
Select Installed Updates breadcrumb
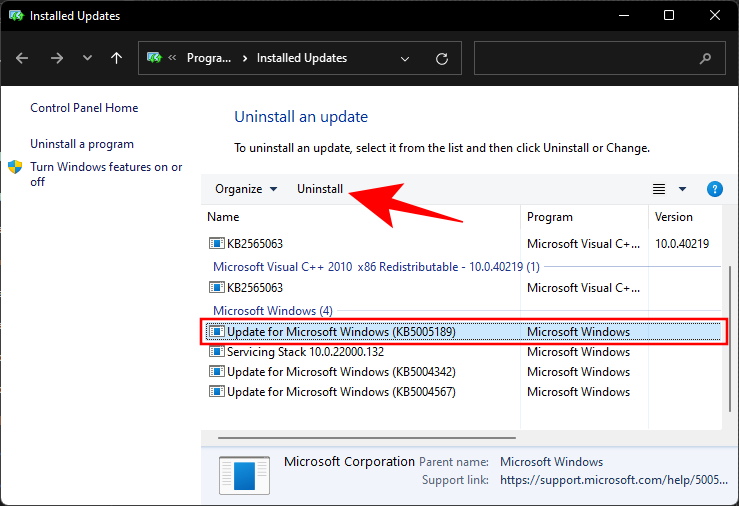pyautogui.click(x=302, y=58)
